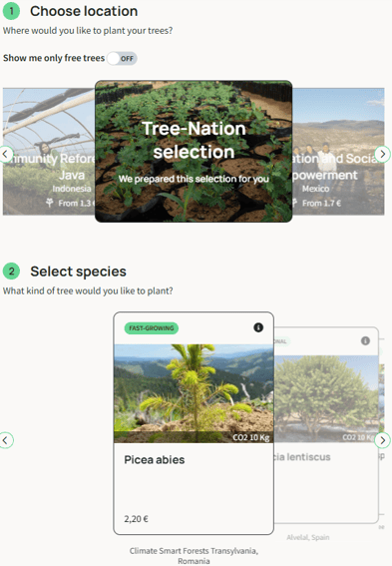Show next tree species
392x566 pixels.
coord(383,440)
